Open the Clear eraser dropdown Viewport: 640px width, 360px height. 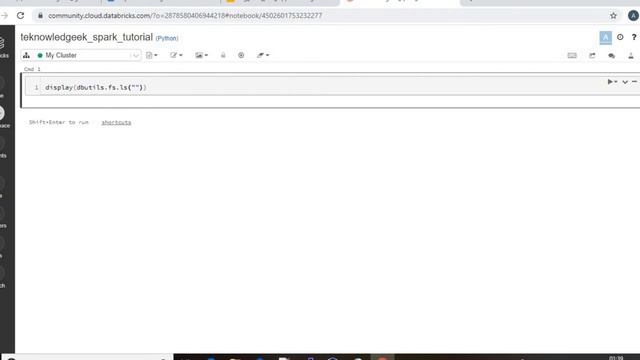click(x=263, y=55)
